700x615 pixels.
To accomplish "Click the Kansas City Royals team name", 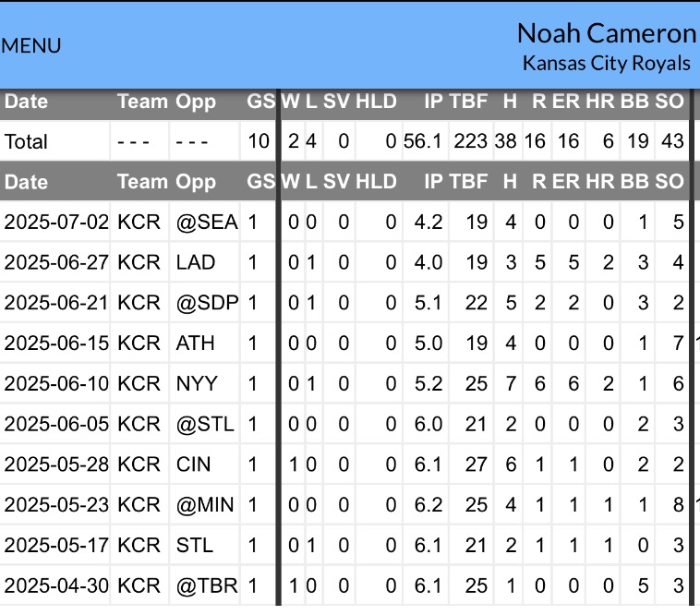I will (x=606, y=63).
